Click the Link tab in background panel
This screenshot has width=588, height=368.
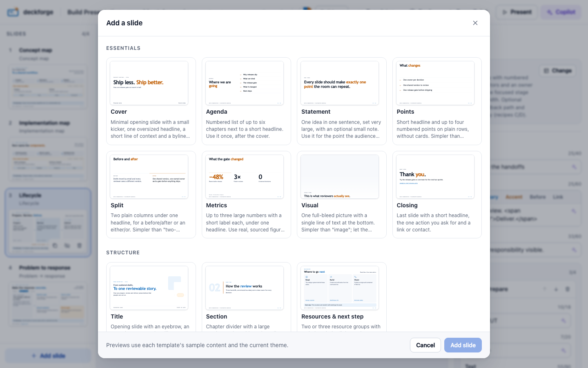point(558,197)
